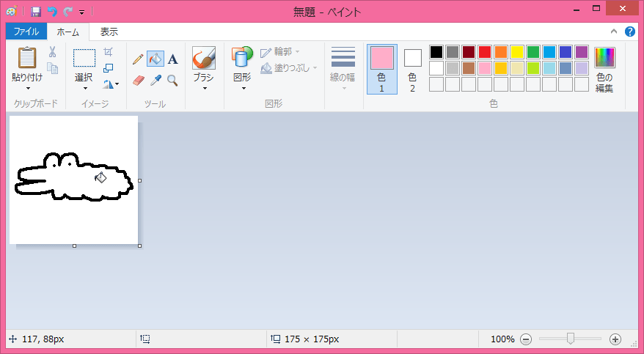This screenshot has width=644, height=354.
Task: Switch to the Home (ホーム) tab
Action: pyautogui.click(x=67, y=32)
